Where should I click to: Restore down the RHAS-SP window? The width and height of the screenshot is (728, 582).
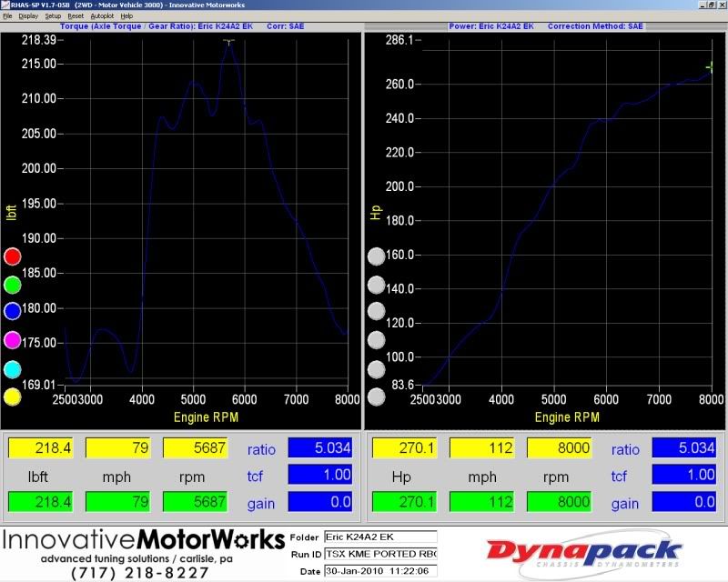coord(711,5)
